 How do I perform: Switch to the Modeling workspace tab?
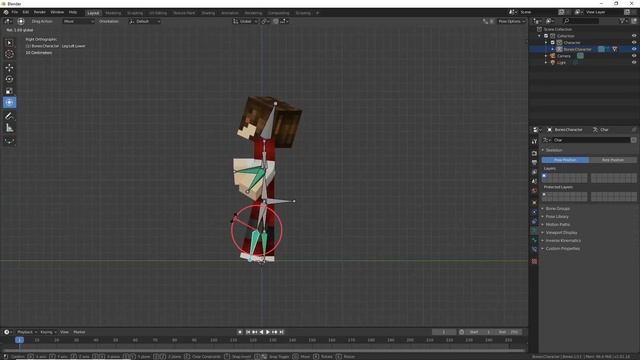click(x=113, y=13)
